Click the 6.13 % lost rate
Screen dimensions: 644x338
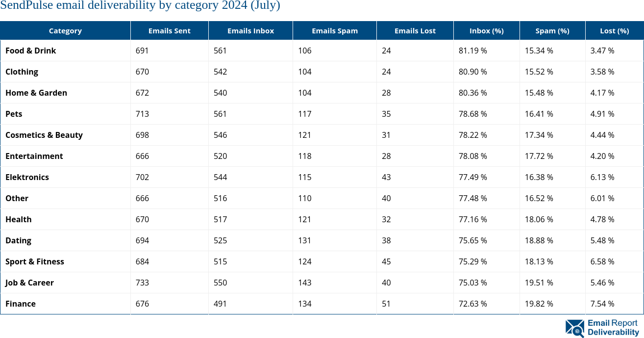[x=602, y=177]
